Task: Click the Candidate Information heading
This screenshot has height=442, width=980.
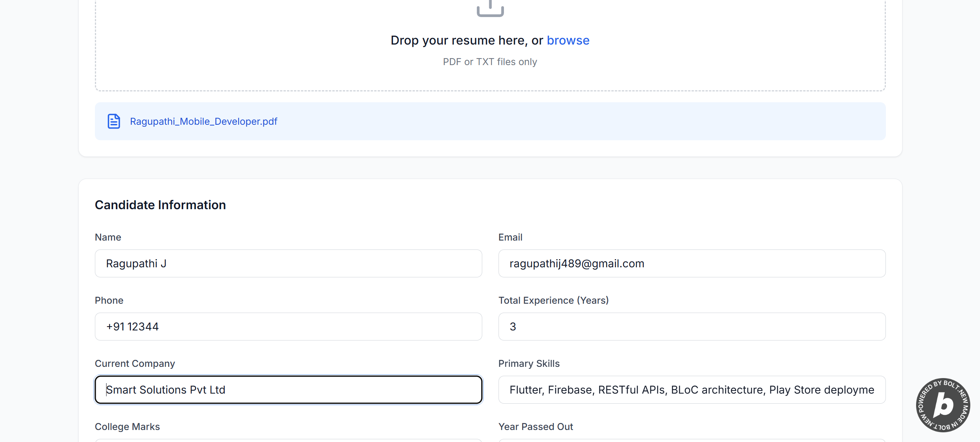Action: point(160,205)
